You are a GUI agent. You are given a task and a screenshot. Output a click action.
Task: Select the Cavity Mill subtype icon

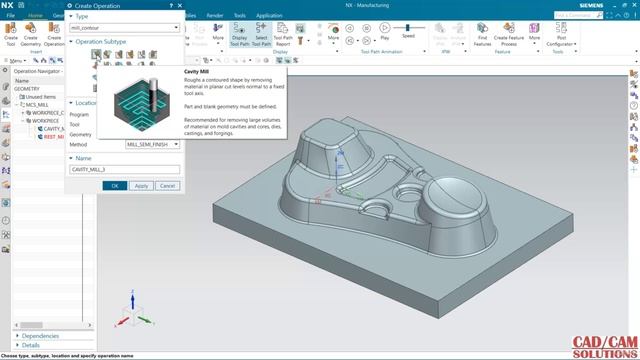[96, 54]
